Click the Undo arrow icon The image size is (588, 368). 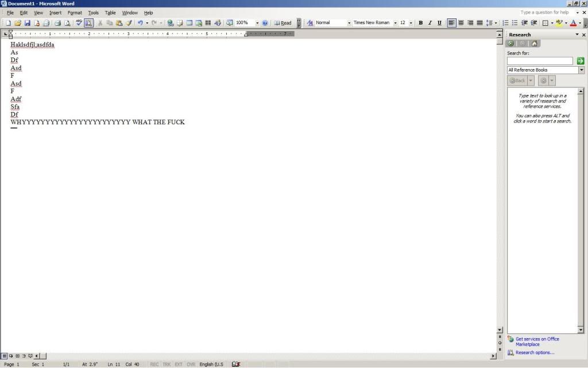click(x=140, y=23)
